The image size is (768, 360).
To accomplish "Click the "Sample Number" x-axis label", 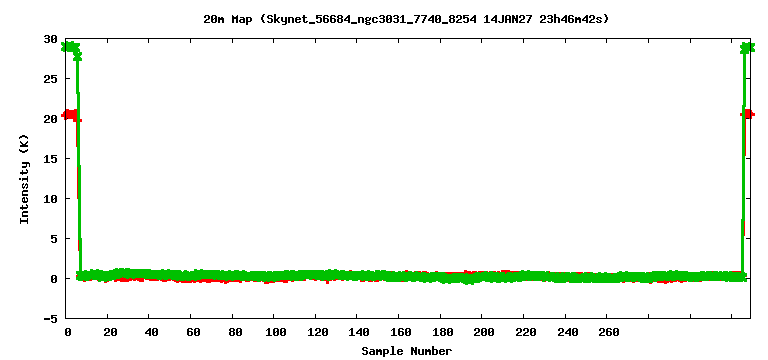I will [x=407, y=351].
